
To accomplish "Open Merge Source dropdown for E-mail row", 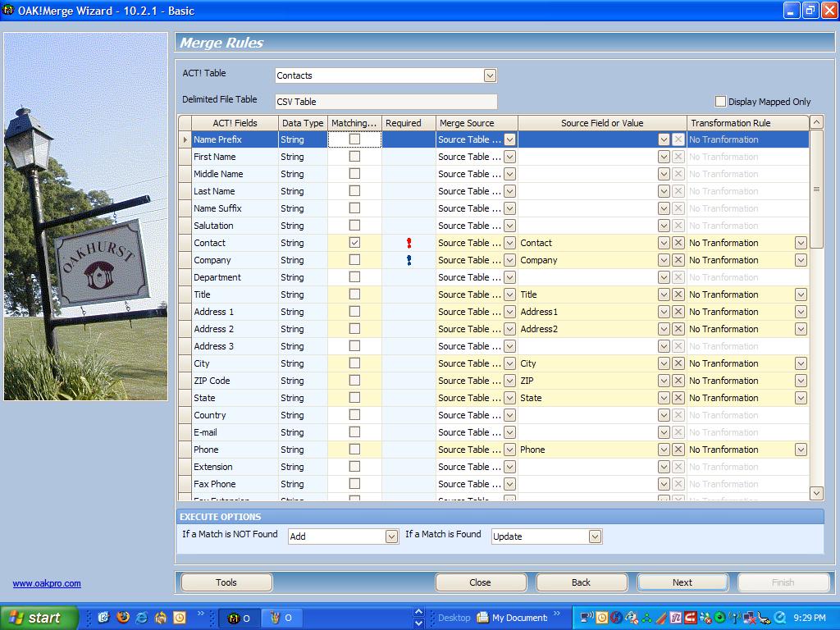I will pos(509,431).
